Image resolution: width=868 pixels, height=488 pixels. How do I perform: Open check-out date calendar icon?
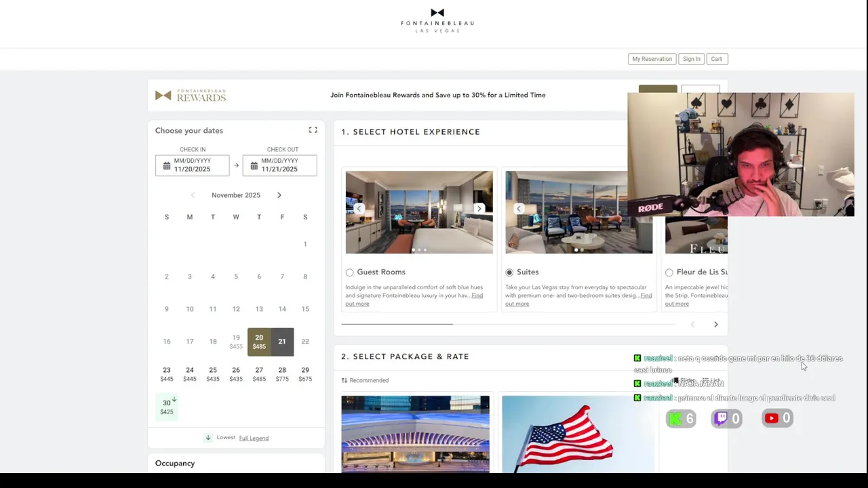(x=254, y=165)
